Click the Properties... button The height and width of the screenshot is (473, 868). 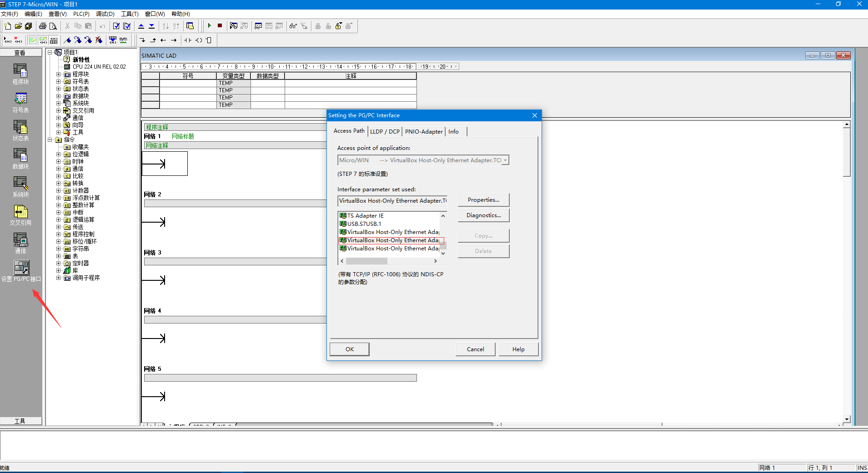(x=483, y=200)
